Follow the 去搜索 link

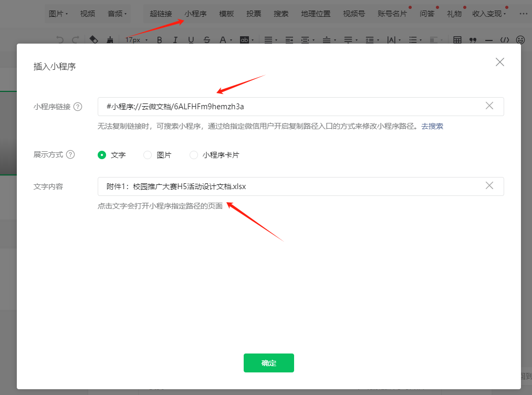432,126
